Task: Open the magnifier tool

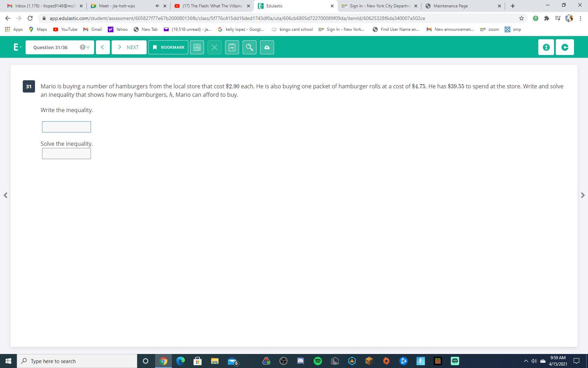Action: 250,47
